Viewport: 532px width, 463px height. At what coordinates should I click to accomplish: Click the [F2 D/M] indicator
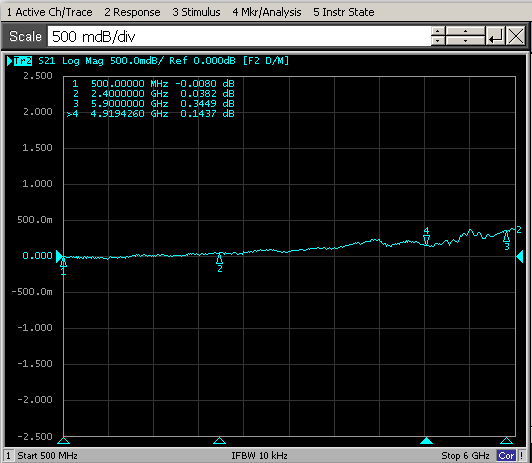pos(266,61)
